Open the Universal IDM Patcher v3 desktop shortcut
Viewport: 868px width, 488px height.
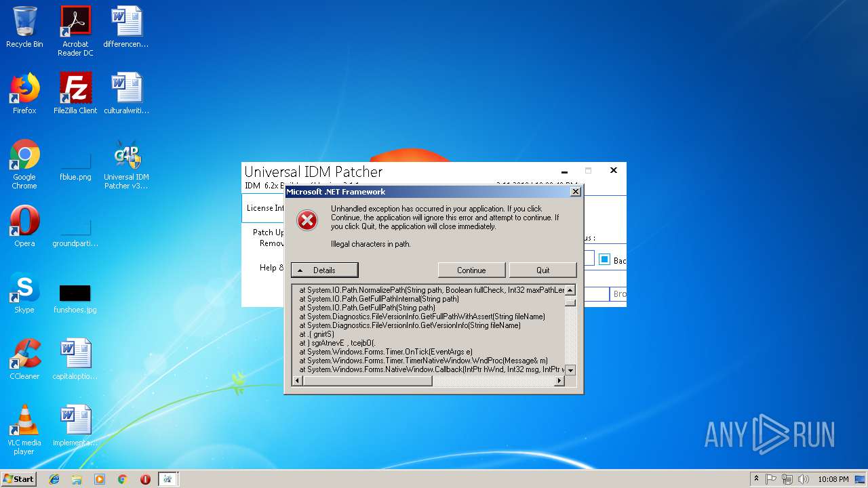point(126,164)
